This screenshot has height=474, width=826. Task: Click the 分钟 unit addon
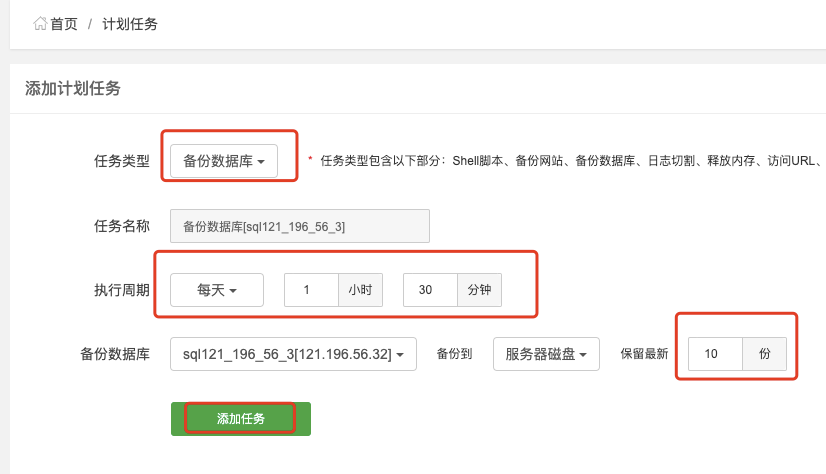coord(479,290)
